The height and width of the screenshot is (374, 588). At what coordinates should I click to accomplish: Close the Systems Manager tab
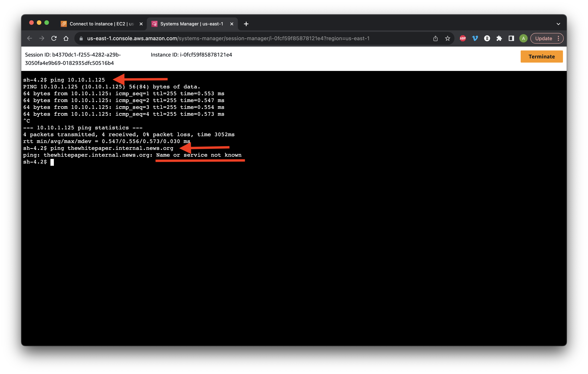[x=232, y=24]
